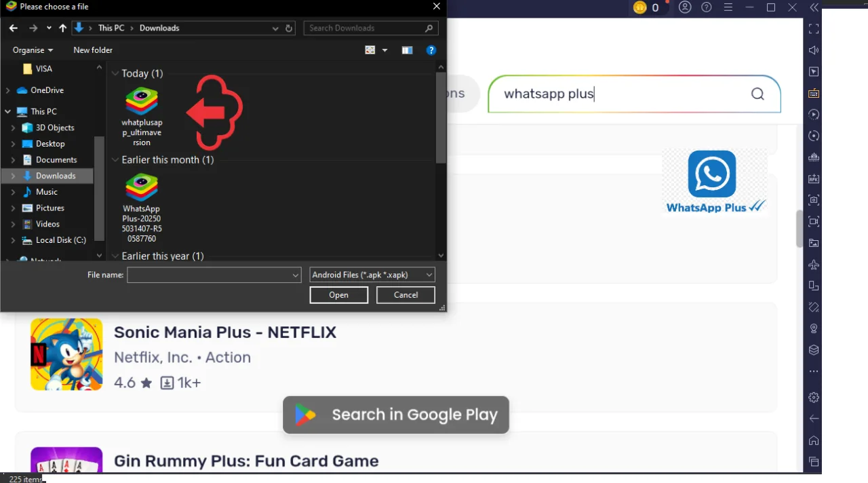Click the search magnifier in whatsapp plus field

[757, 94]
